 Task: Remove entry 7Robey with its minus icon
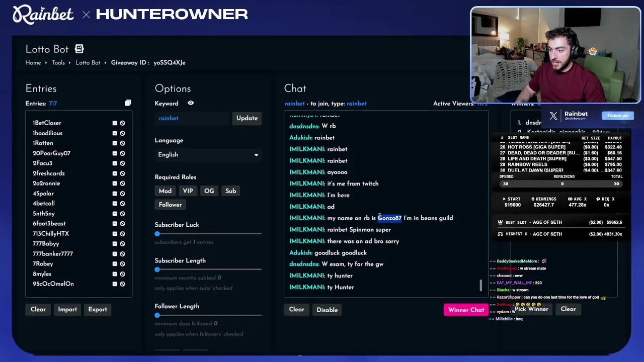click(115, 264)
